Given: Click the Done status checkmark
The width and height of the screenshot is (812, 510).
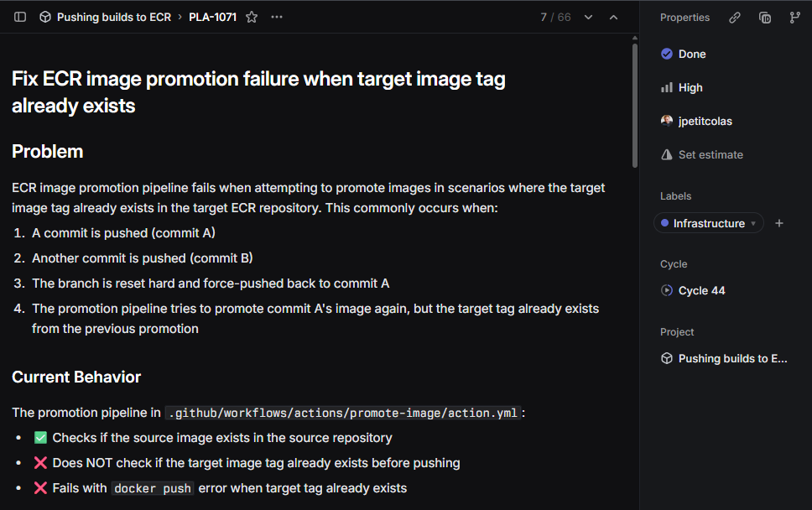Looking at the screenshot, I should (x=665, y=54).
